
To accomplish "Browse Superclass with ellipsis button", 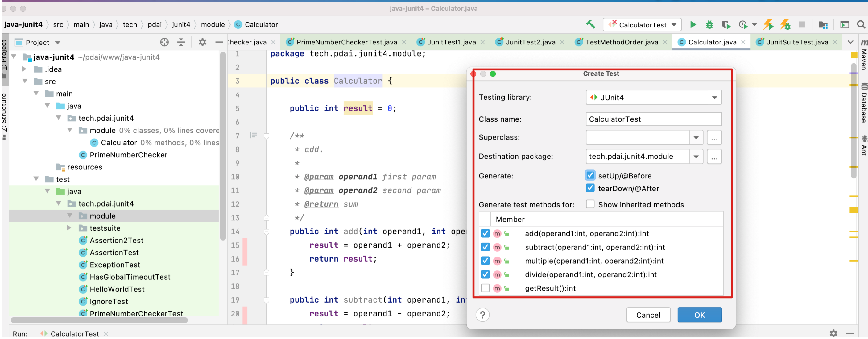I will click(714, 138).
